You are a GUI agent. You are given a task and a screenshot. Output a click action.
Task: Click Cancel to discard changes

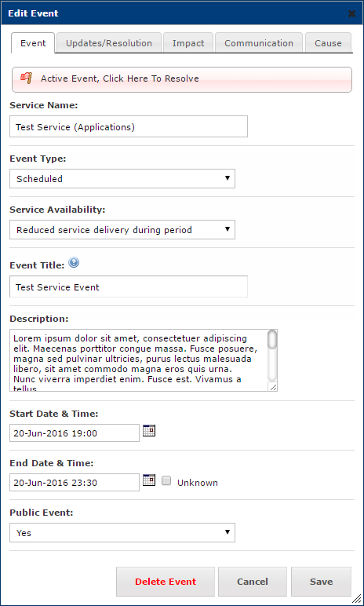(x=253, y=582)
